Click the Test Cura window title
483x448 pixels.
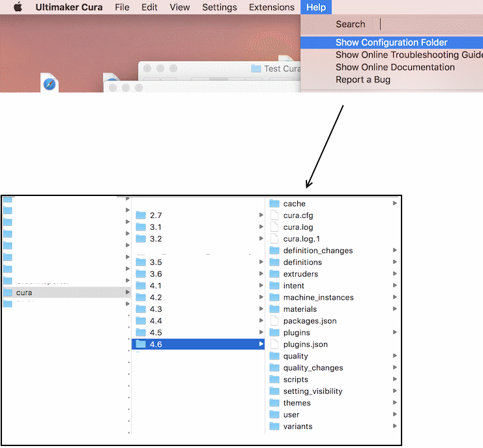pyautogui.click(x=282, y=68)
